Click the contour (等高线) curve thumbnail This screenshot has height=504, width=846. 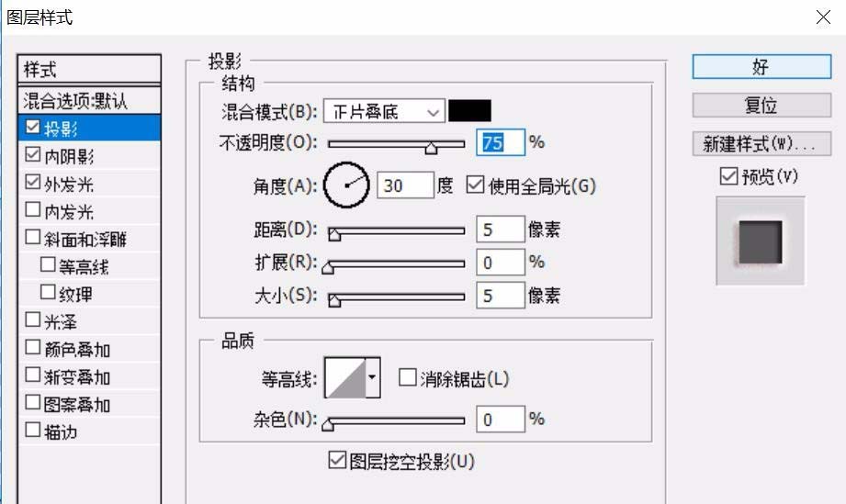[x=345, y=377]
